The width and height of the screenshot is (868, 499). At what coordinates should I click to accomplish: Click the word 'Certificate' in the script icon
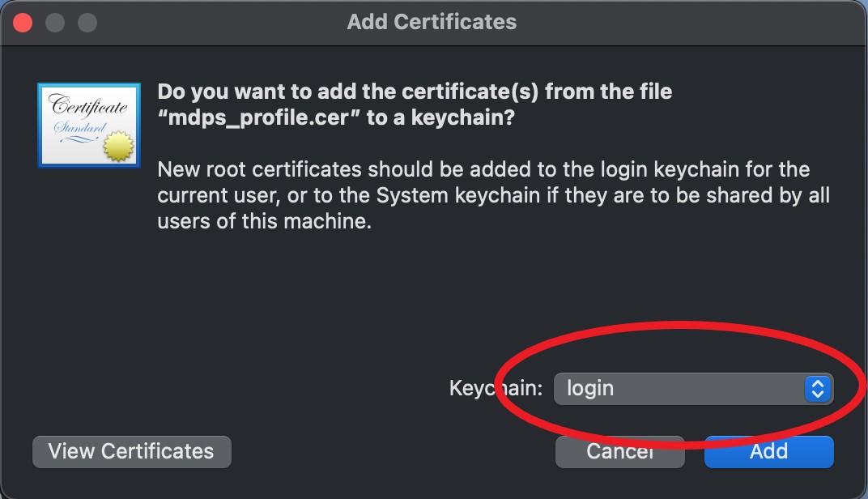click(x=88, y=105)
